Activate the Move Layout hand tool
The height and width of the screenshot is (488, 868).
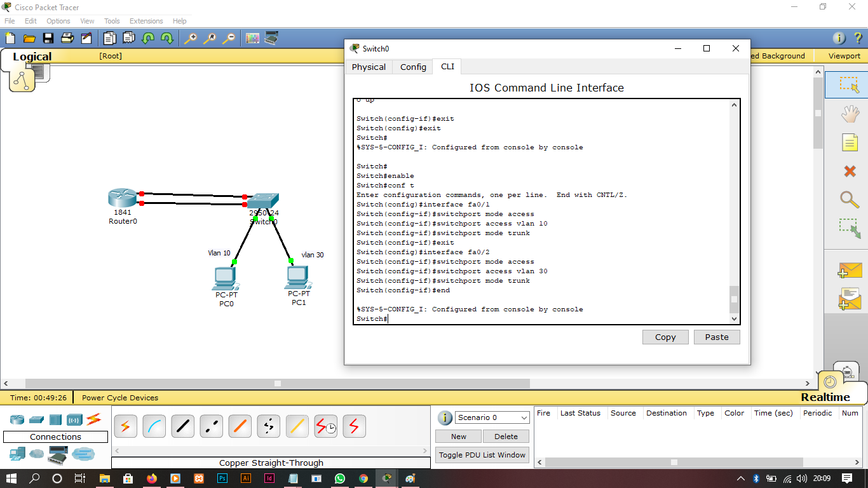coord(850,114)
